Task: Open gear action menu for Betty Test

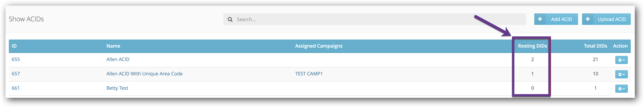Action: (x=621, y=88)
